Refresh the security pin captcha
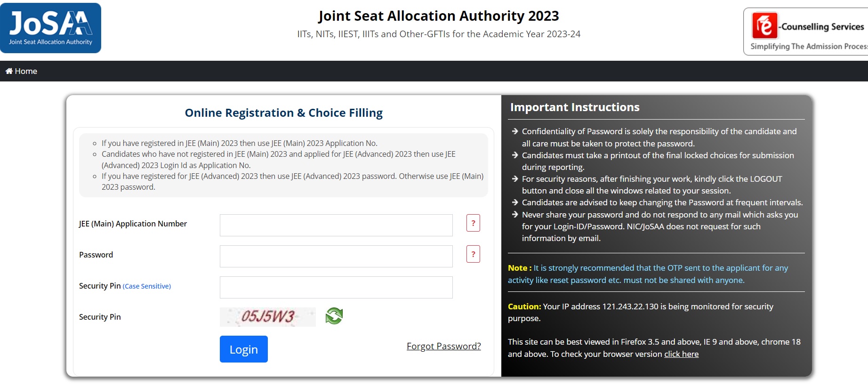Screen dimensions: 868x387 334,316
